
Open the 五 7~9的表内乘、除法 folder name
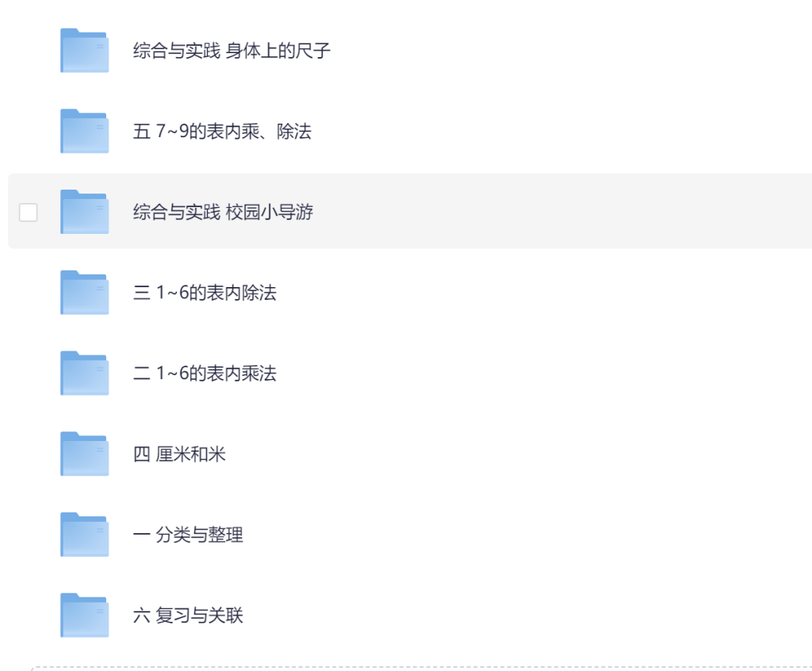(x=222, y=132)
